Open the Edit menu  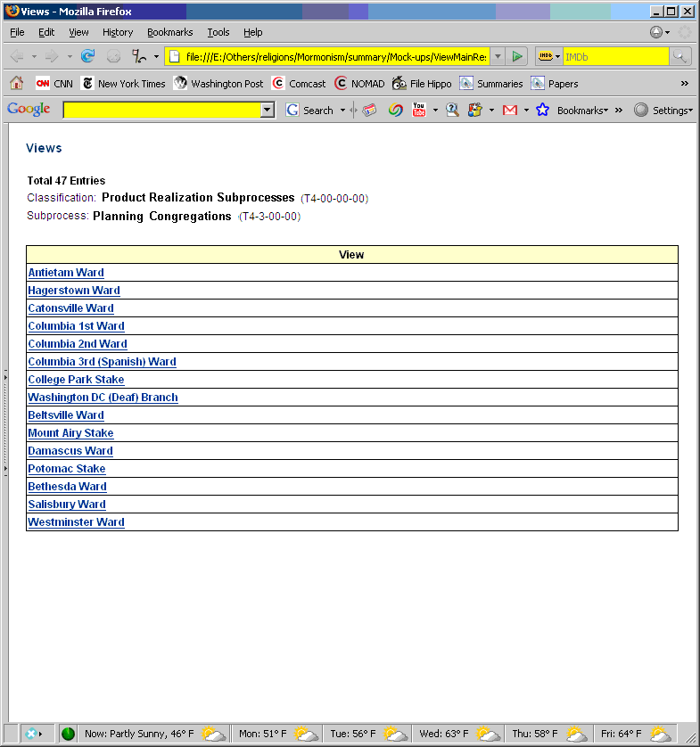click(x=46, y=32)
